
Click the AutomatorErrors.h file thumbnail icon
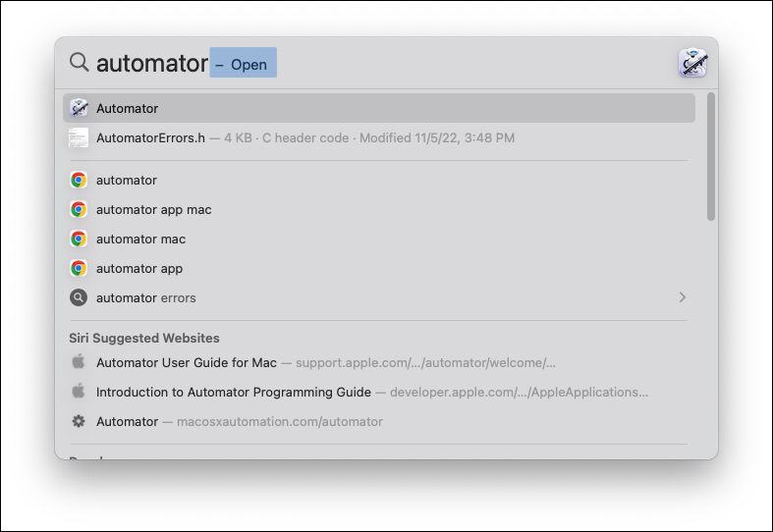(79, 138)
